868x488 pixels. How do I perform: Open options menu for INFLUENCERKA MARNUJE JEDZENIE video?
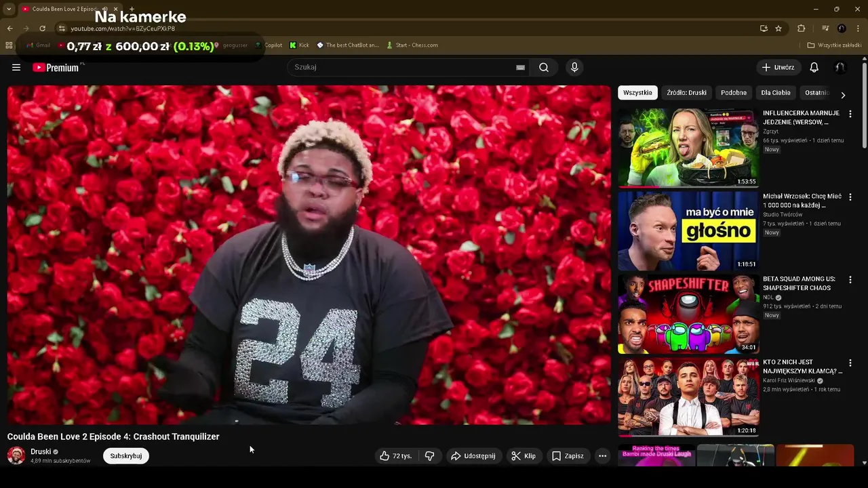tap(850, 114)
